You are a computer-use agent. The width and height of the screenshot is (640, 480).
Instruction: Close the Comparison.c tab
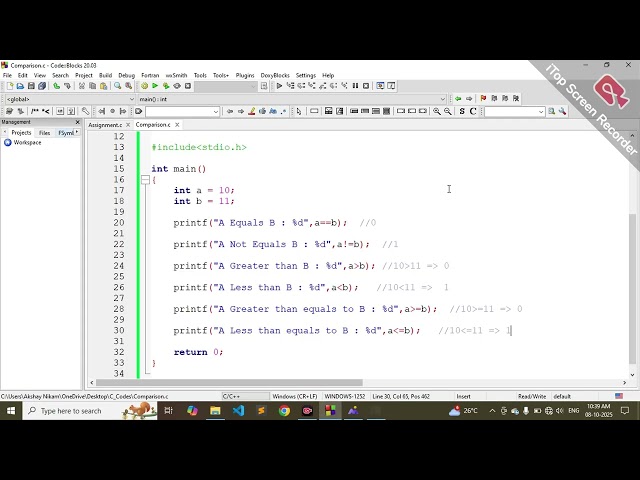tap(177, 125)
